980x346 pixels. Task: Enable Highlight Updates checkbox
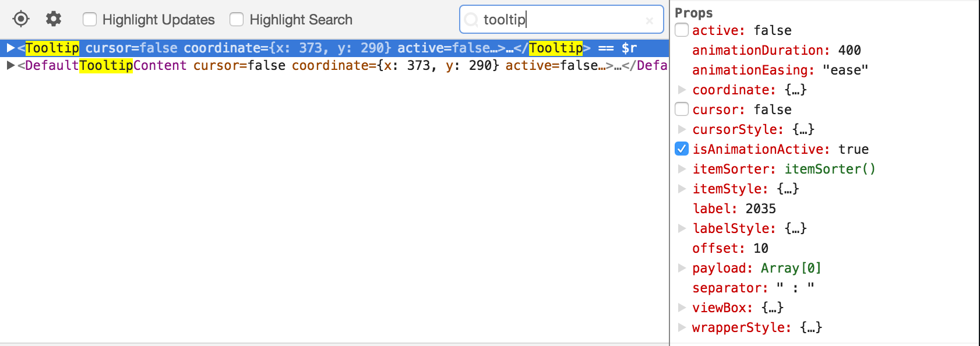coord(90,20)
